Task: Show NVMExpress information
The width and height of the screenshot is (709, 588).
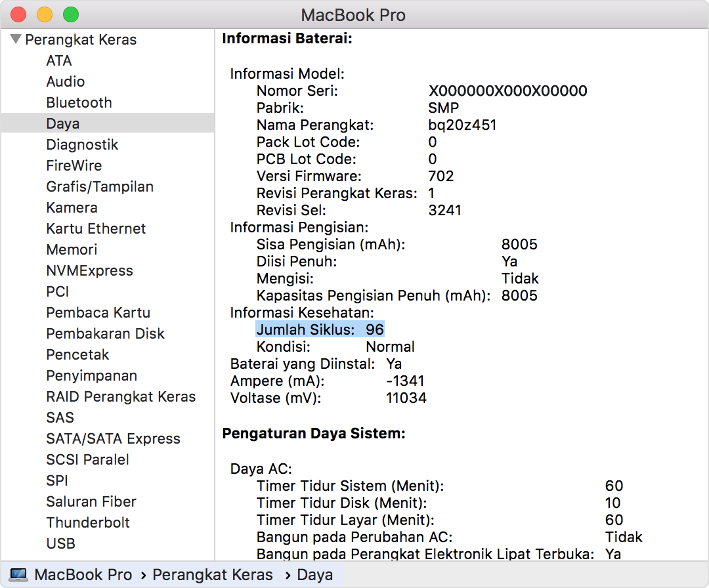Action: 89,270
